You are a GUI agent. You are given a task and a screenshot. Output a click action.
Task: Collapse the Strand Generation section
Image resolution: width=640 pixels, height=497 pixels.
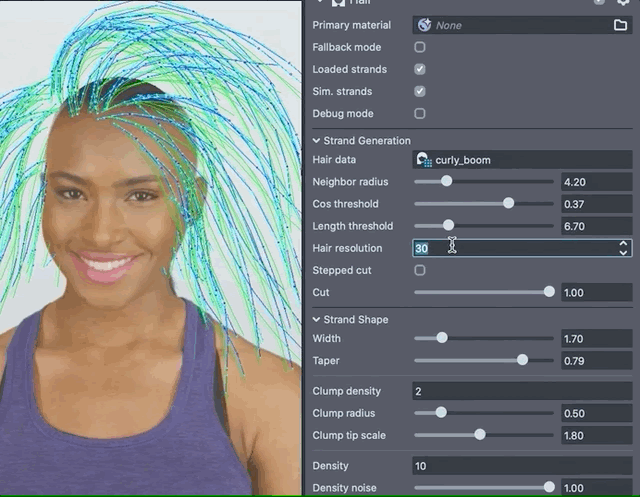click(317, 141)
